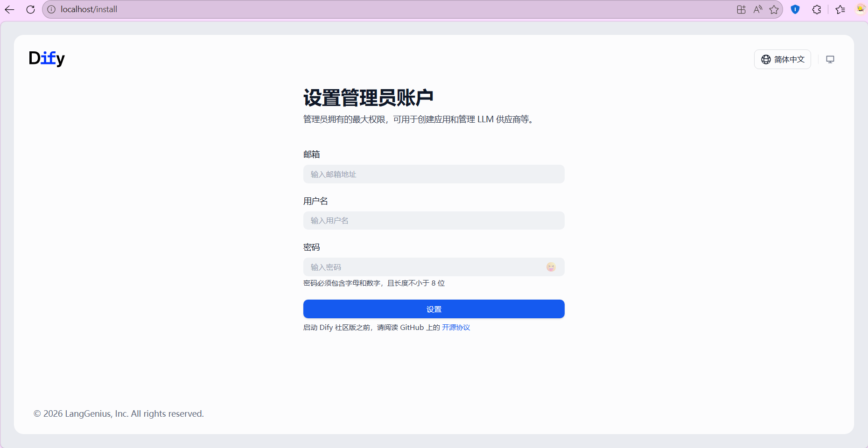Activate the read aloud icon
Screen dimensions: 868x448
click(x=758, y=9)
